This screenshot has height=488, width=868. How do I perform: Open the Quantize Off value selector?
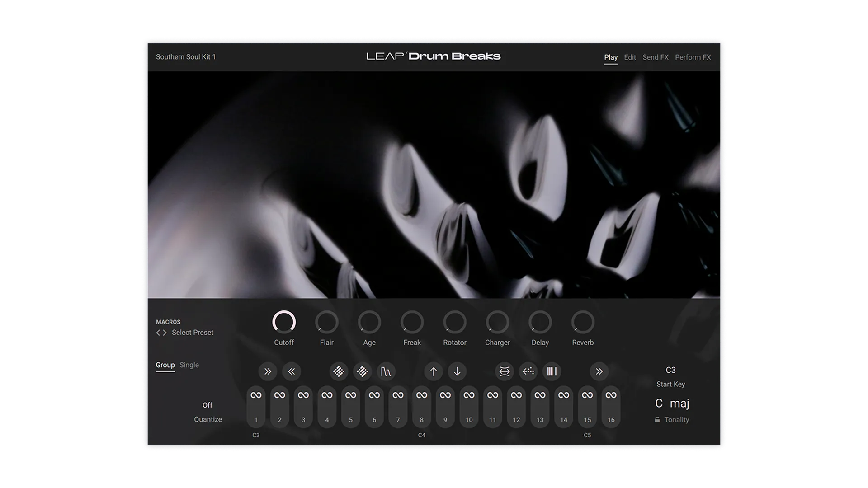point(207,405)
